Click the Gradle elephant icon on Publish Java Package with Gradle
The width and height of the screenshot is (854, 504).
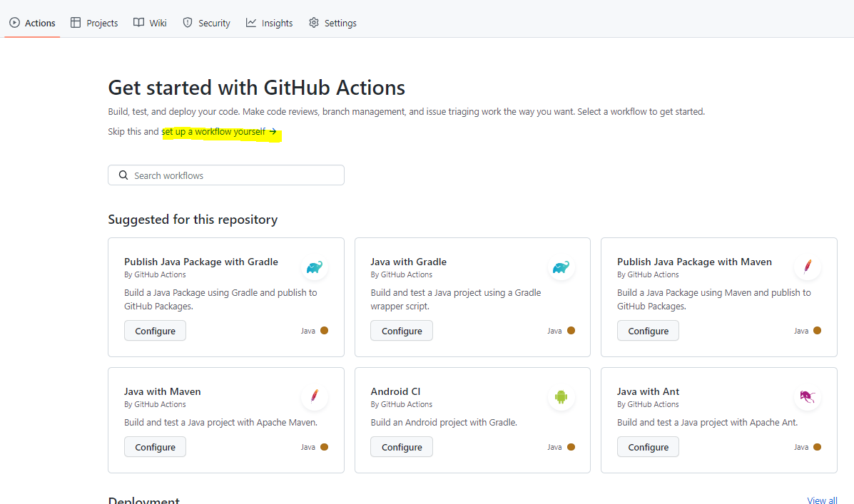(314, 267)
